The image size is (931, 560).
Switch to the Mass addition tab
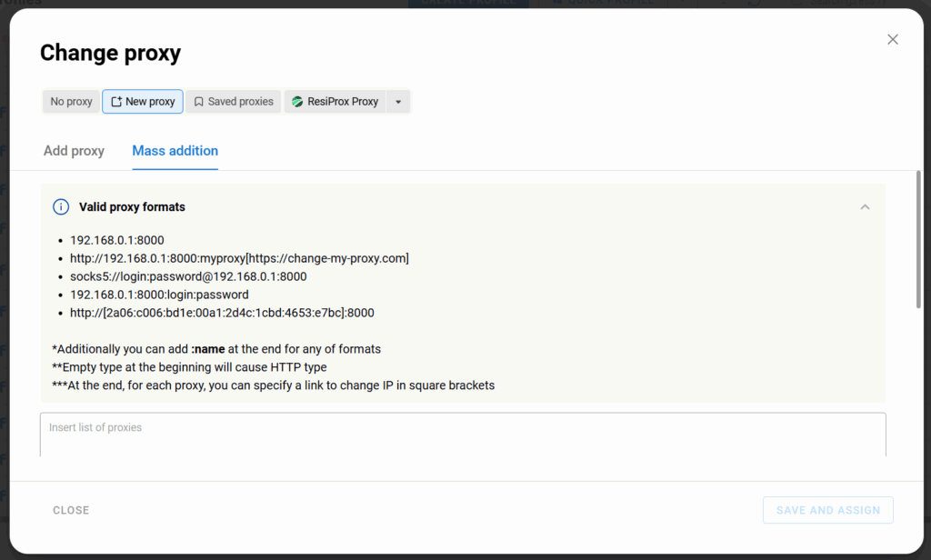click(175, 151)
